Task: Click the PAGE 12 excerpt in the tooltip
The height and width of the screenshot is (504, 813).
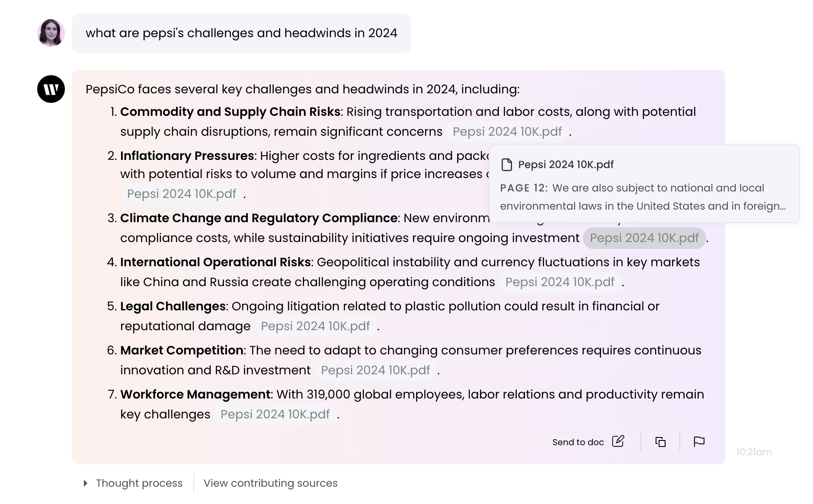Action: (x=643, y=197)
